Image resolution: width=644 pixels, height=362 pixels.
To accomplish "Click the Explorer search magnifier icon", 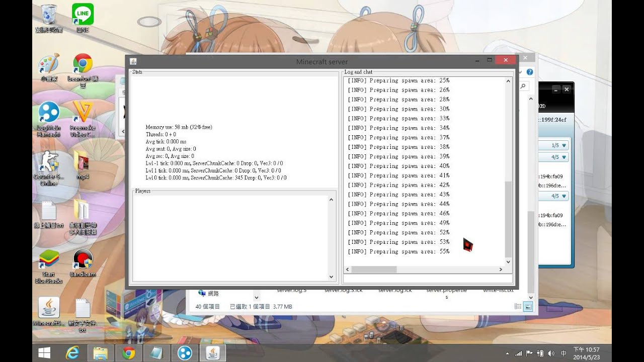I will point(523,86).
